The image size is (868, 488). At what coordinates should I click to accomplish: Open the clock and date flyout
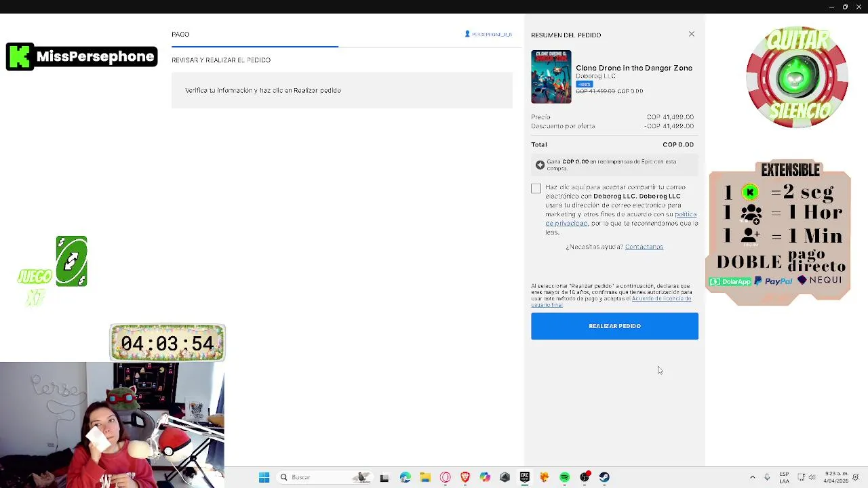(x=835, y=477)
